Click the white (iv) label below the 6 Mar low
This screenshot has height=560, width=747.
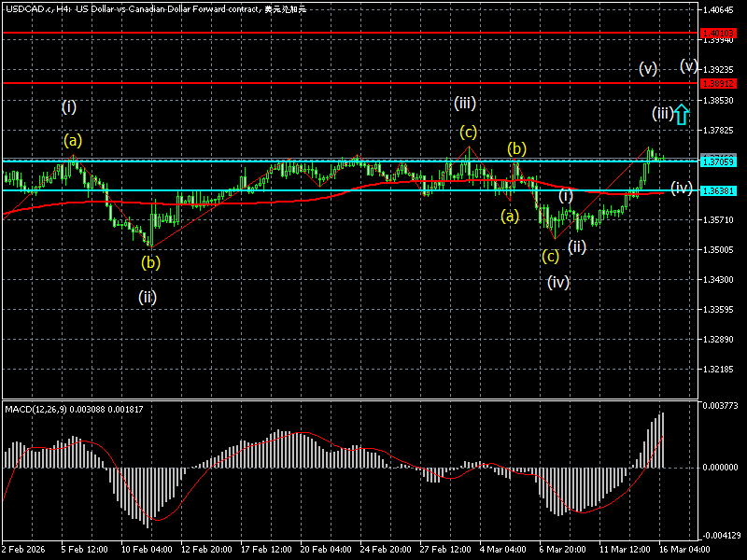(557, 283)
